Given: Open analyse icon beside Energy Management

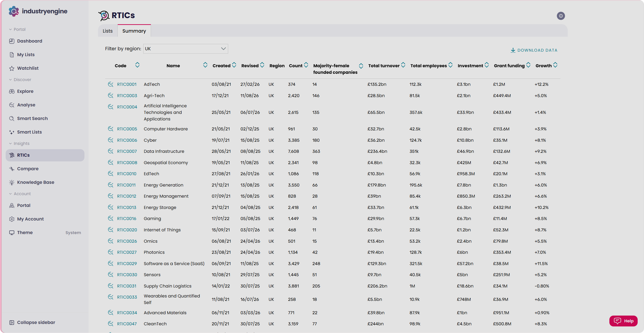Looking at the screenshot, I should pyautogui.click(x=110, y=196).
